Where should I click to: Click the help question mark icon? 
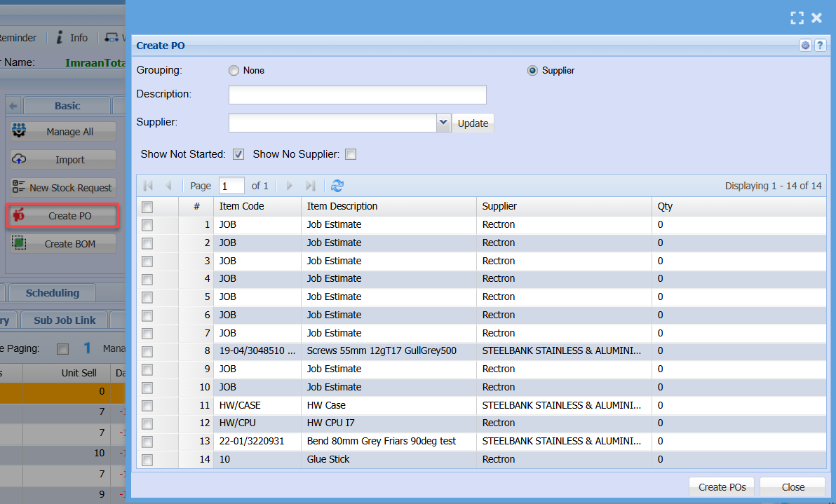point(819,46)
